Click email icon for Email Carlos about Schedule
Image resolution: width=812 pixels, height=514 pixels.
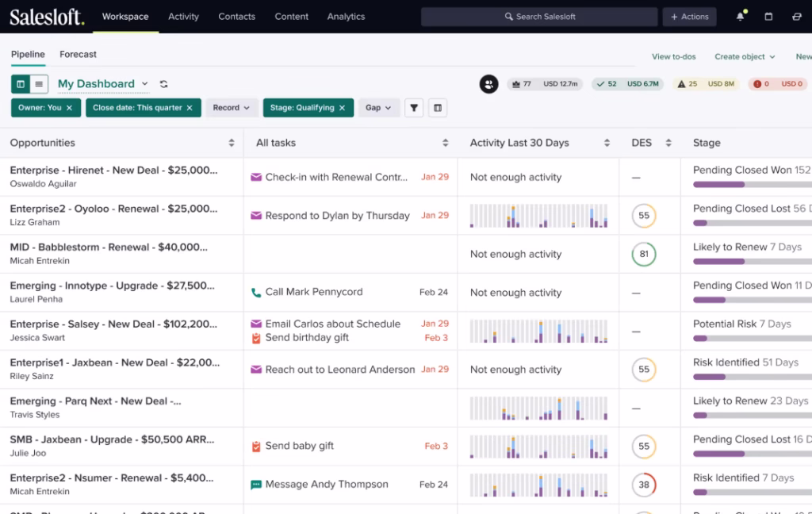(256, 324)
